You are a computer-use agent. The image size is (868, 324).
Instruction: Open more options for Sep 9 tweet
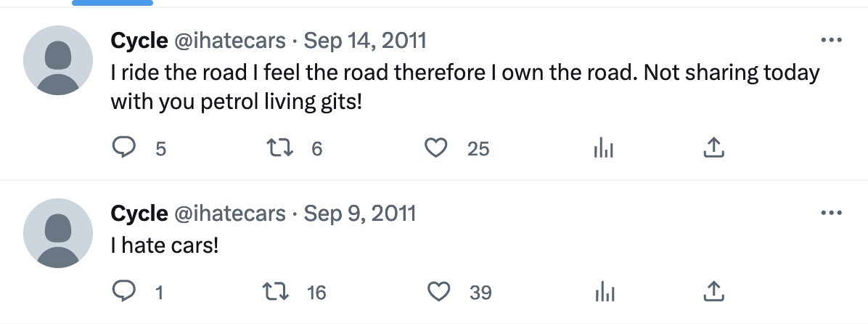(x=830, y=214)
